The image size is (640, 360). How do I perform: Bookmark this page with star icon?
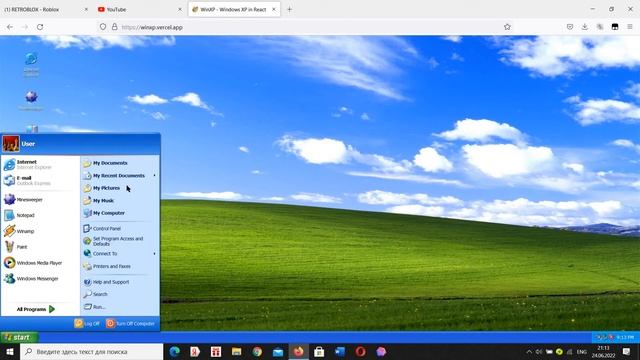pyautogui.click(x=507, y=27)
